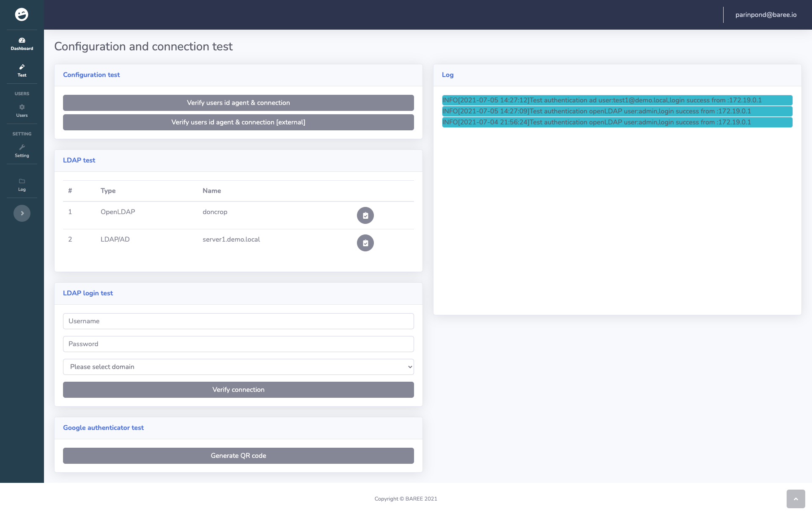
Task: Select the USERS section heading
Action: click(22, 93)
